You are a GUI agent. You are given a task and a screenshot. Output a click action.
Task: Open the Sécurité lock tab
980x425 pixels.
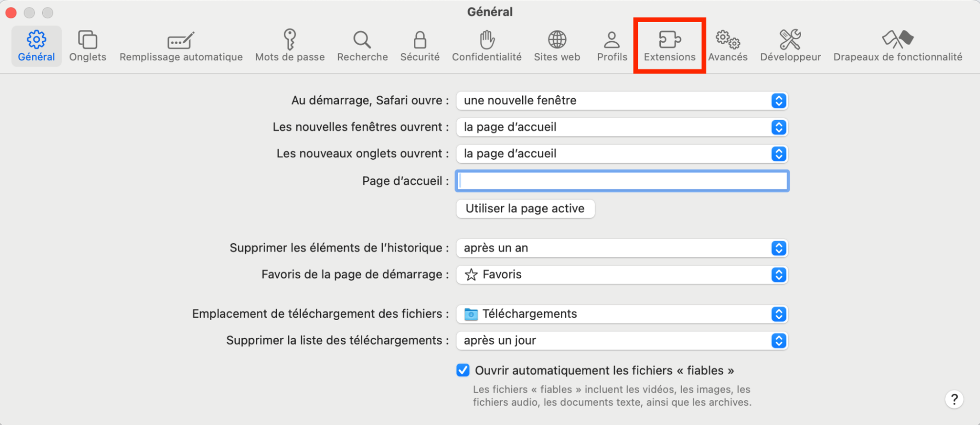[420, 46]
